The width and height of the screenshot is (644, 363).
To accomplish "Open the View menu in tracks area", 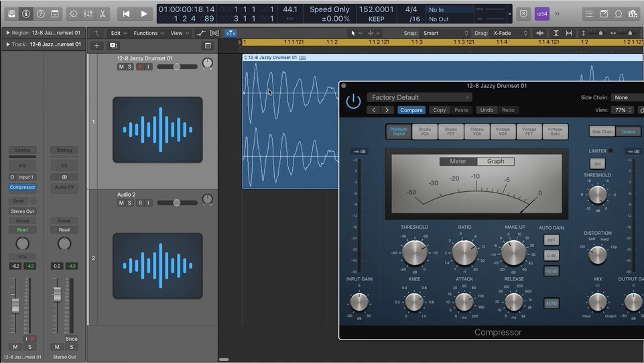I will tap(180, 33).
